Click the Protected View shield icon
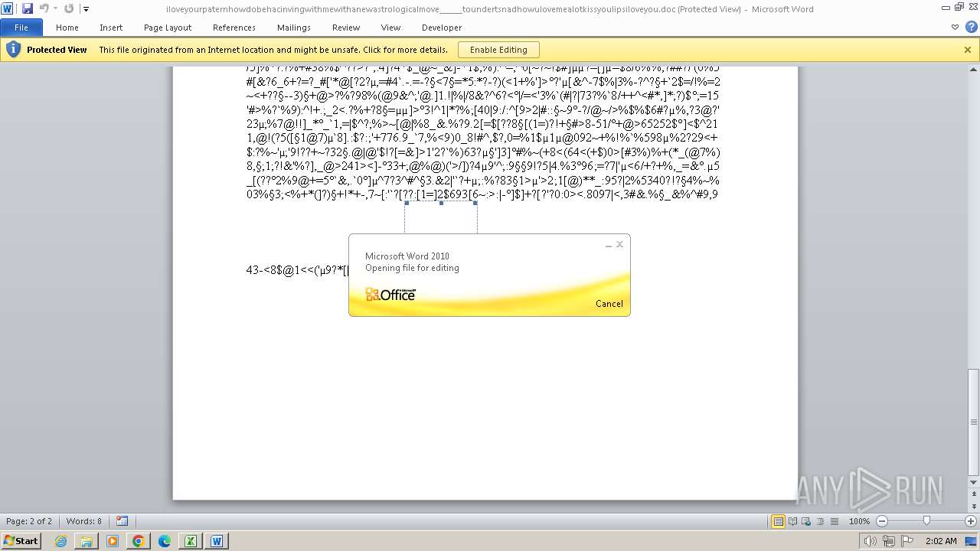980x551 pixels. click(13, 50)
